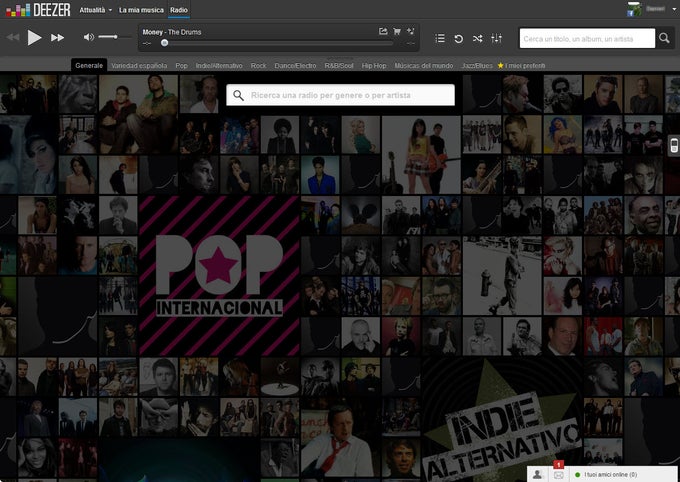
Task: Click the mobile phone icon on right edge
Action: [x=673, y=145]
